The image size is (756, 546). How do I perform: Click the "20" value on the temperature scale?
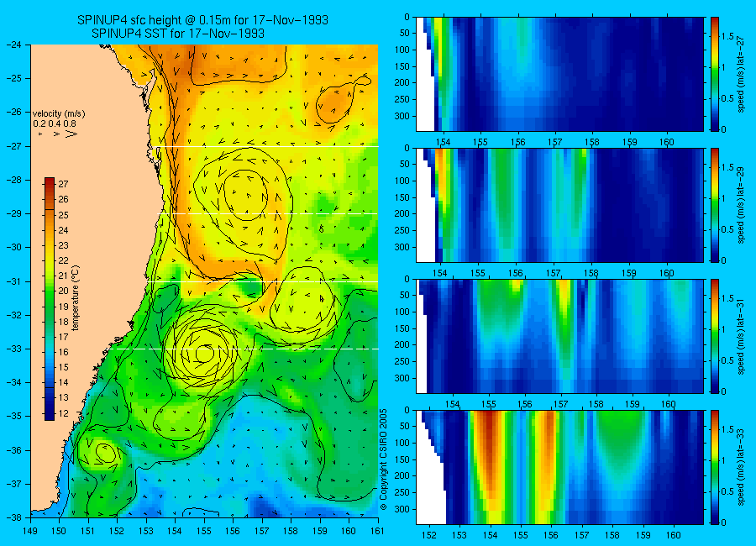(63, 291)
